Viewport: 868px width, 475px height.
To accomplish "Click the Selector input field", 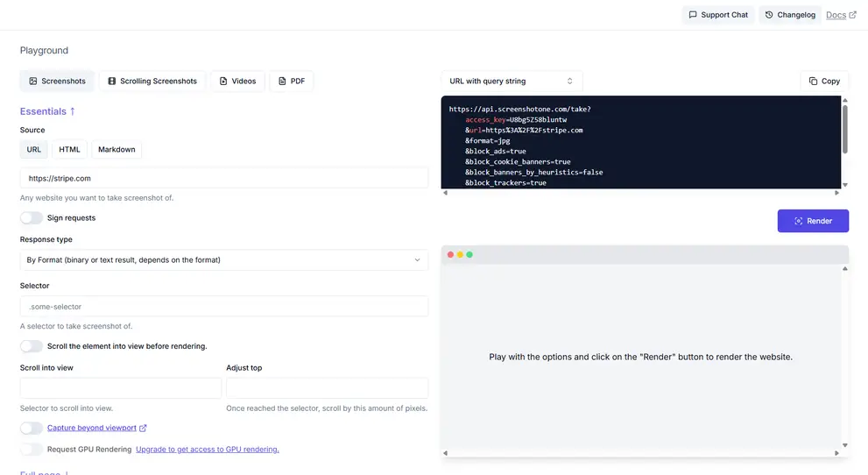I will click(x=223, y=306).
